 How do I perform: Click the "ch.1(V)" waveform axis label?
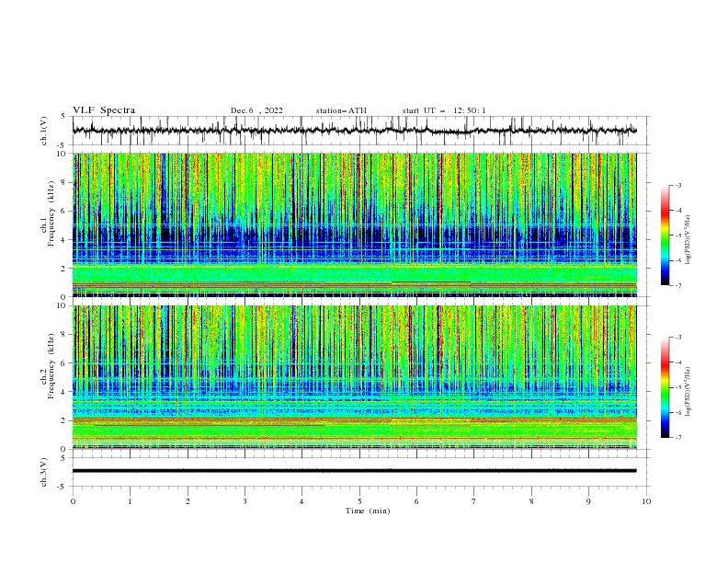(44, 131)
